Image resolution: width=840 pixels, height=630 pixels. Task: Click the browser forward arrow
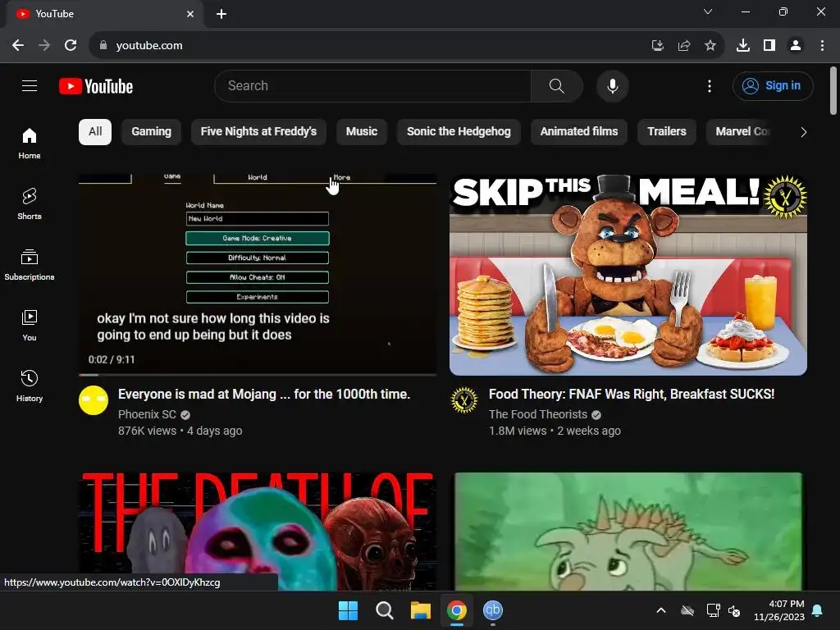(44, 46)
